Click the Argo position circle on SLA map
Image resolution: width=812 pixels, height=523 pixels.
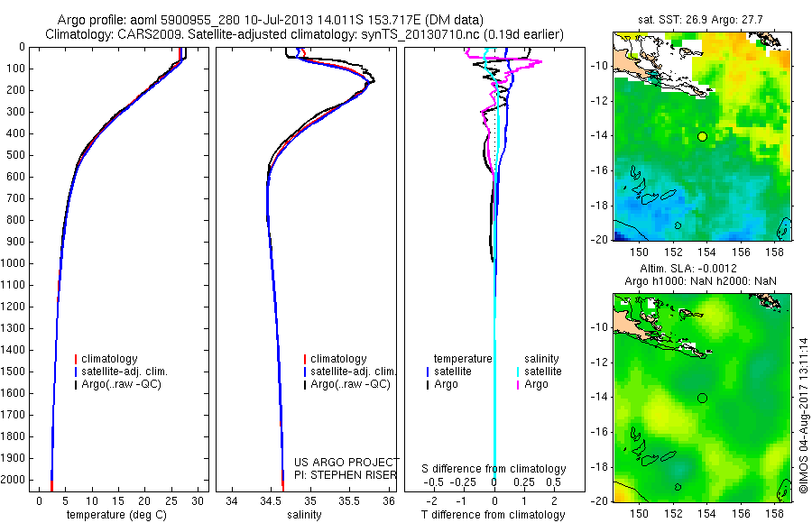pyautogui.click(x=702, y=399)
